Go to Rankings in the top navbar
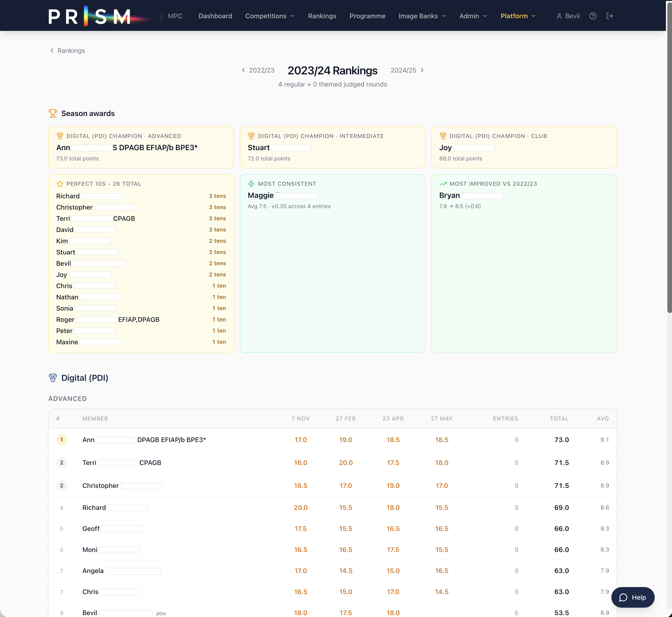The width and height of the screenshot is (672, 617). 322,16
